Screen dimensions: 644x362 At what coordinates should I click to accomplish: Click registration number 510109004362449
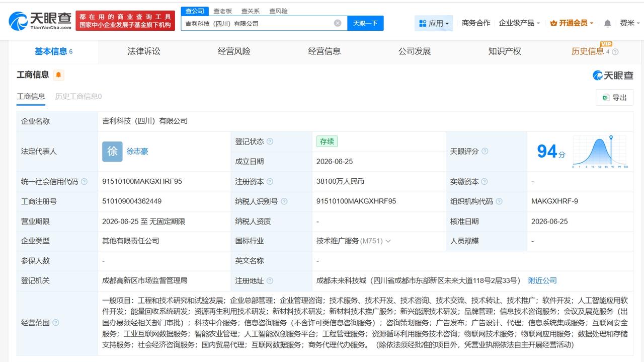[x=132, y=201]
